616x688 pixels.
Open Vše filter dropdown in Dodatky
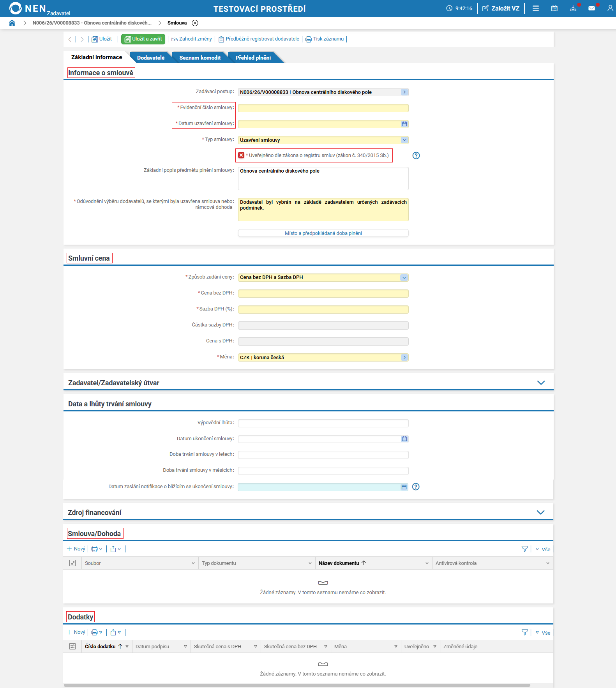[x=543, y=633]
